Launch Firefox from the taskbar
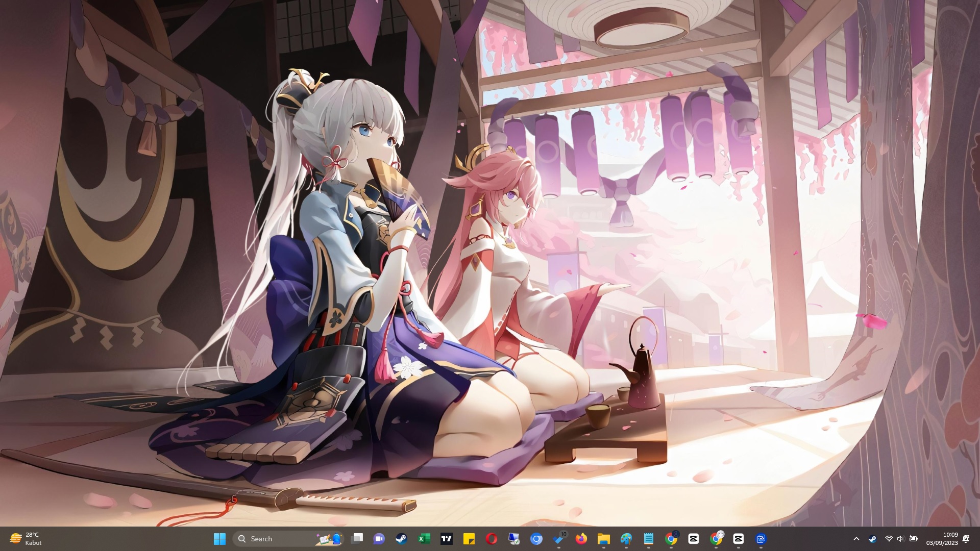 [581, 539]
